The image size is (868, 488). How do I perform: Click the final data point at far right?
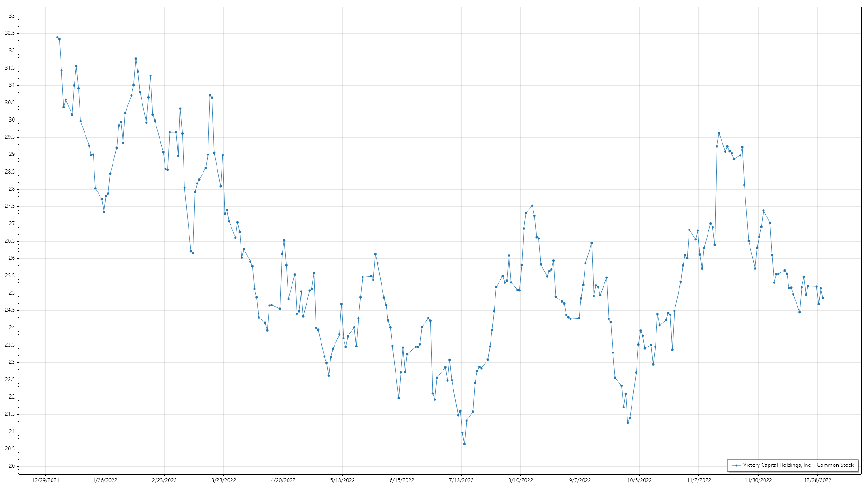pyautogui.click(x=823, y=298)
